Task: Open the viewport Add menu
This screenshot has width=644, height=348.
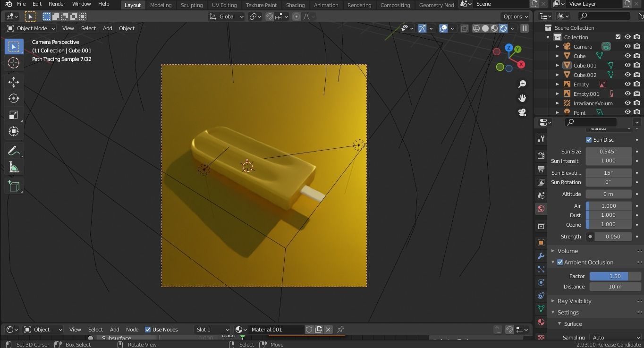Action: point(108,28)
